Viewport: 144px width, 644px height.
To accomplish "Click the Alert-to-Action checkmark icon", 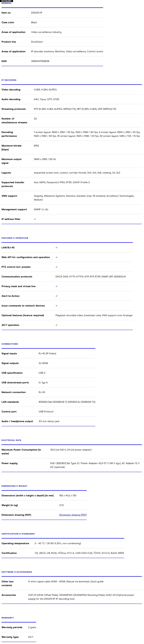I will point(57,296).
